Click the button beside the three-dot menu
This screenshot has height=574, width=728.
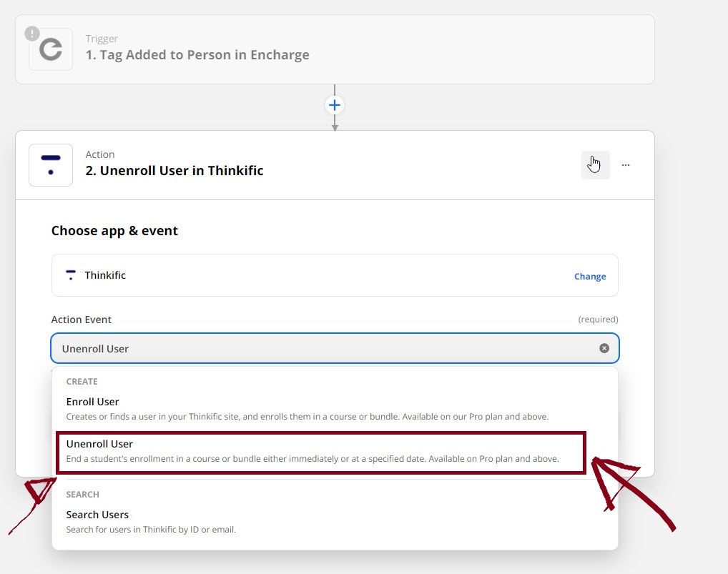(x=595, y=165)
